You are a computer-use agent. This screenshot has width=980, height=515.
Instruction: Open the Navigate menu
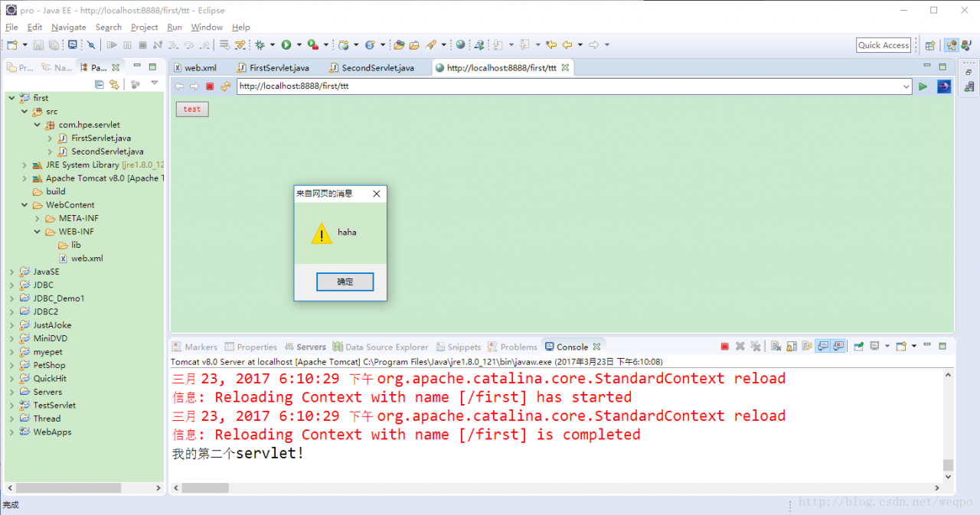69,27
